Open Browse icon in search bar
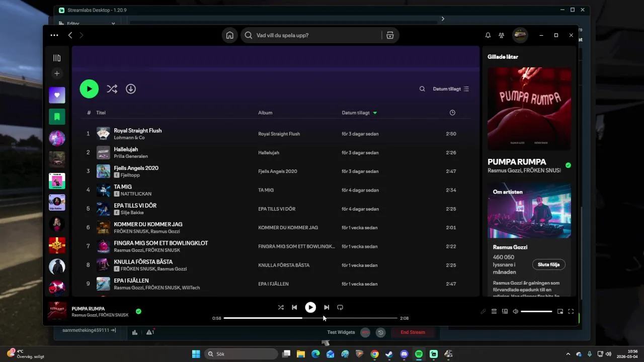The image size is (644, 362). [390, 35]
